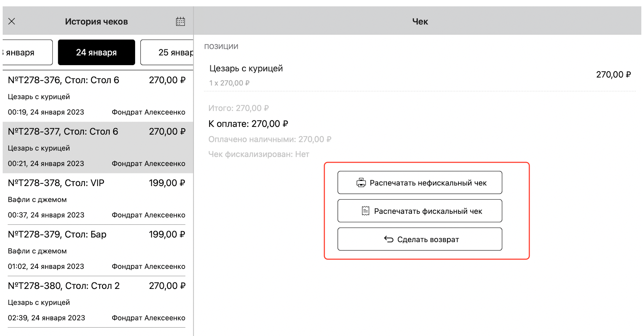Click the receipt icon for fiscal print
This screenshot has height=336, width=644.
tap(365, 211)
